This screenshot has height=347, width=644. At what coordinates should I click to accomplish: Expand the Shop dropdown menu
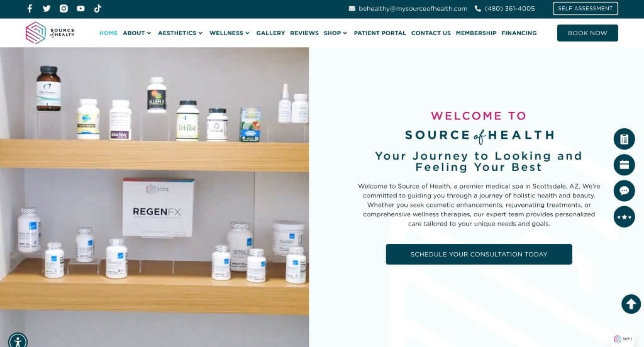pyautogui.click(x=335, y=33)
